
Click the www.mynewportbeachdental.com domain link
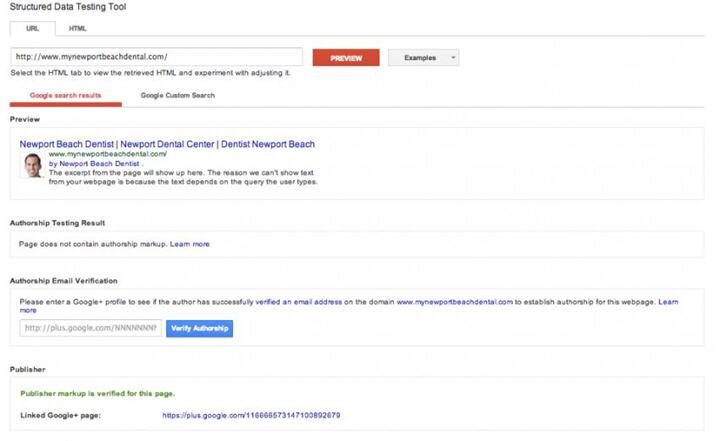pyautogui.click(x=455, y=302)
